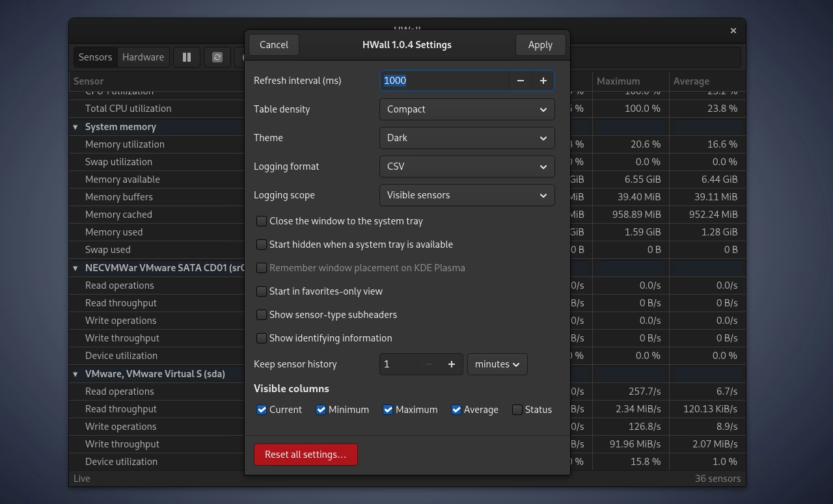Enable Close the window to system tray
The image size is (833, 504).
(262, 221)
